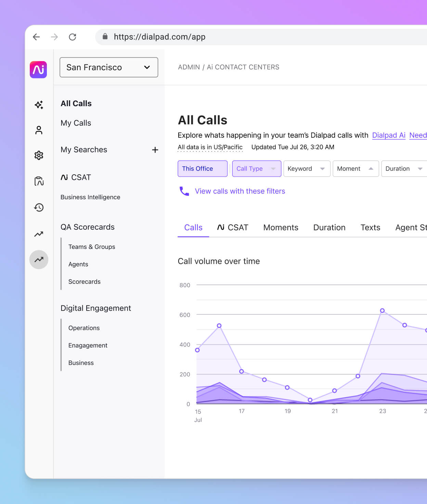
Task: Select the upper trending analytics icon
Action: tap(39, 234)
